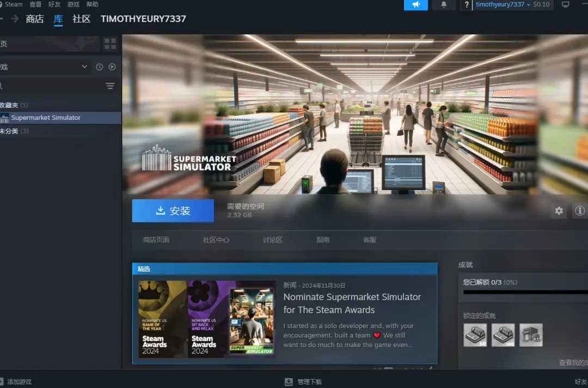Click the question mark help icon

467,4
